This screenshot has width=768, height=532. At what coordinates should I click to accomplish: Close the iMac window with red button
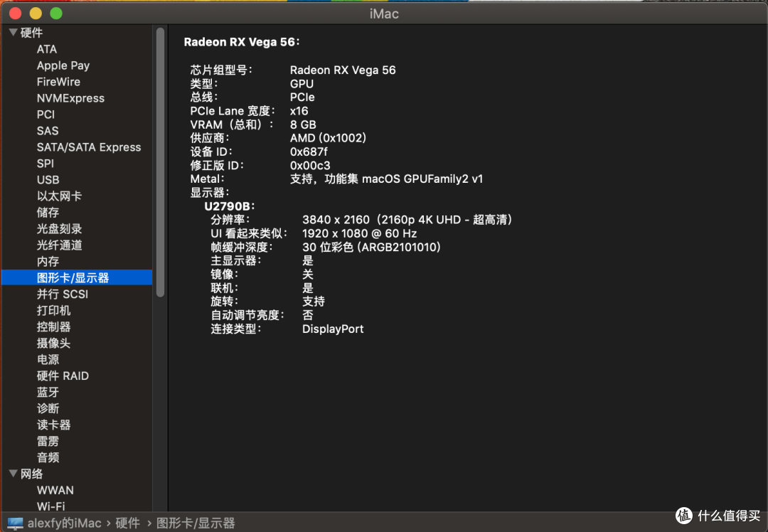(15, 14)
